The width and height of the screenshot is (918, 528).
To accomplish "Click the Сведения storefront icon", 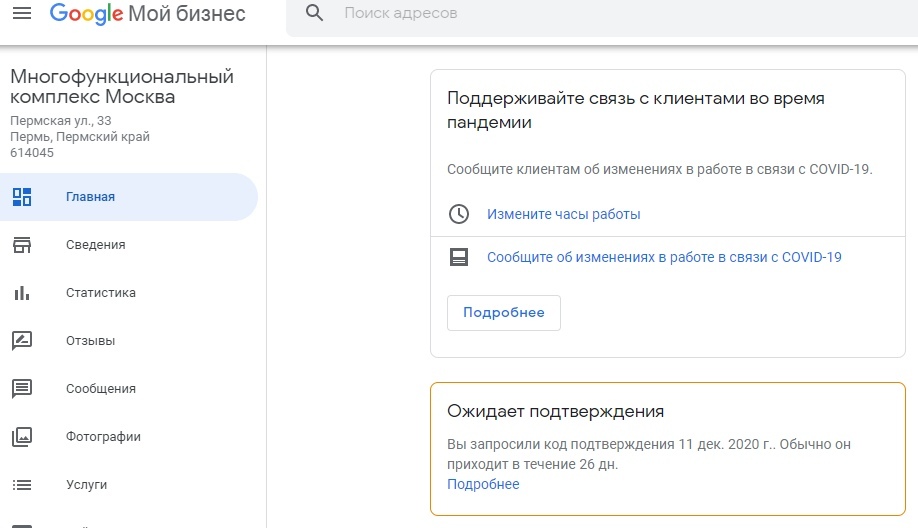I will pyautogui.click(x=22, y=245).
